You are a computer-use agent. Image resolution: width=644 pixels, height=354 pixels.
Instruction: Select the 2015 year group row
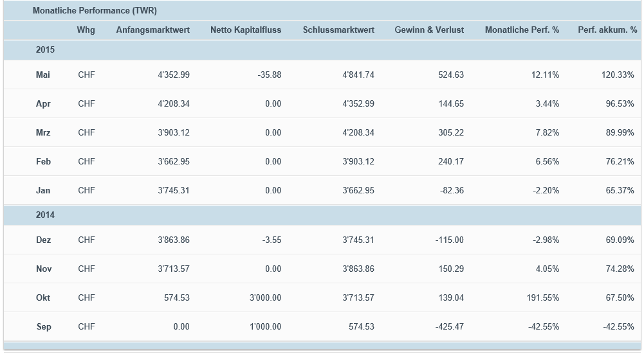[x=322, y=50]
